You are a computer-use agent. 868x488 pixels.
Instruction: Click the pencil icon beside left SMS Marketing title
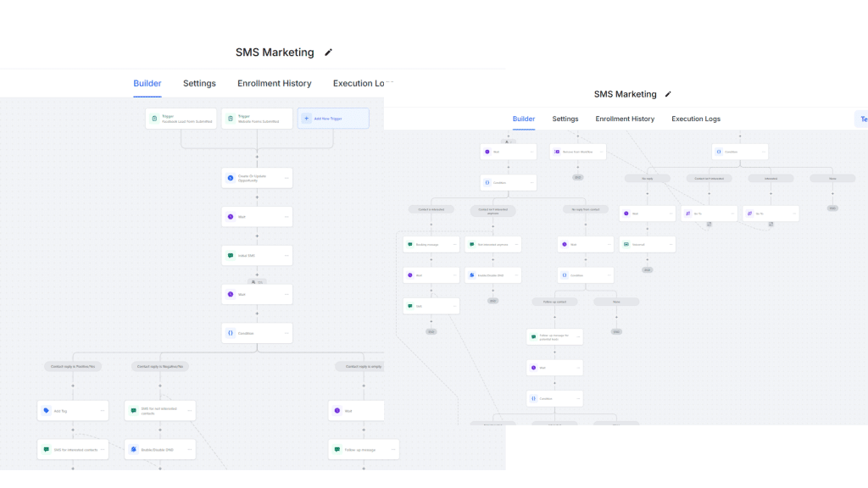coord(329,53)
